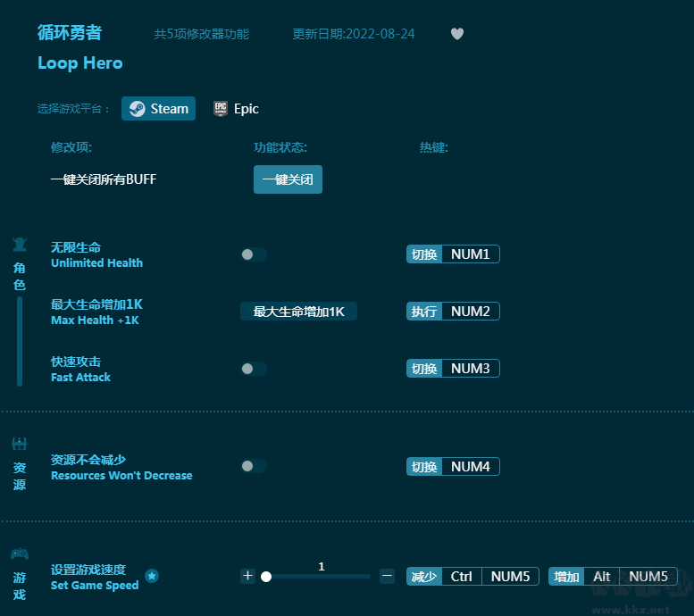Click the 角色 section vertical scrollbar
The height and width of the screenshot is (616, 694).
pyautogui.click(x=20, y=342)
